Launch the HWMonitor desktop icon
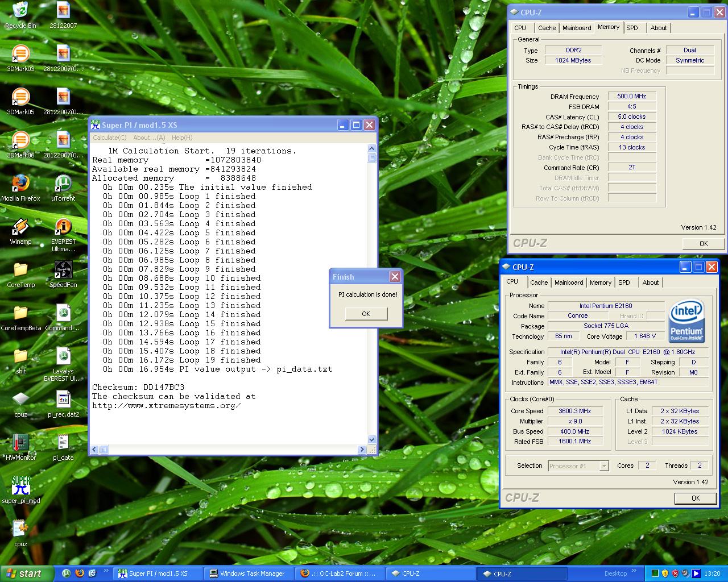 20,447
